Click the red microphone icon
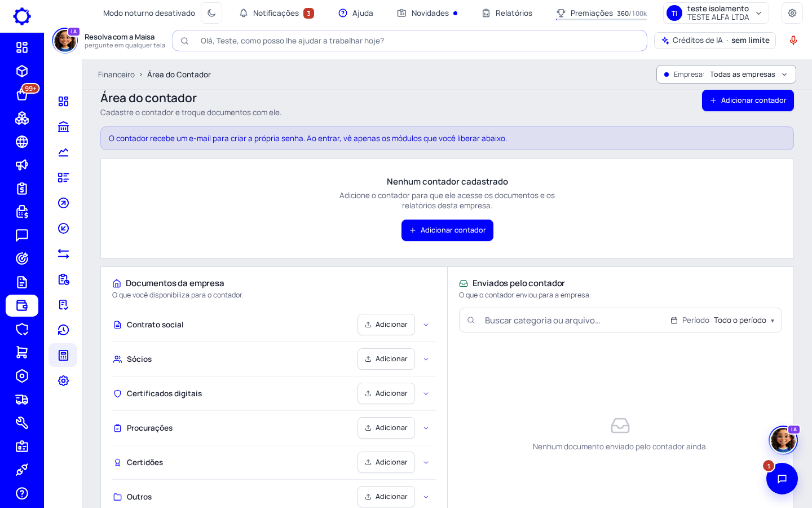The image size is (812, 508). (x=793, y=41)
